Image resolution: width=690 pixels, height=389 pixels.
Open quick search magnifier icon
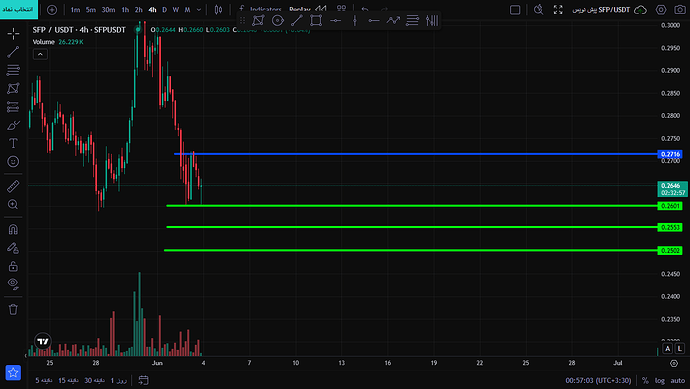538,10
